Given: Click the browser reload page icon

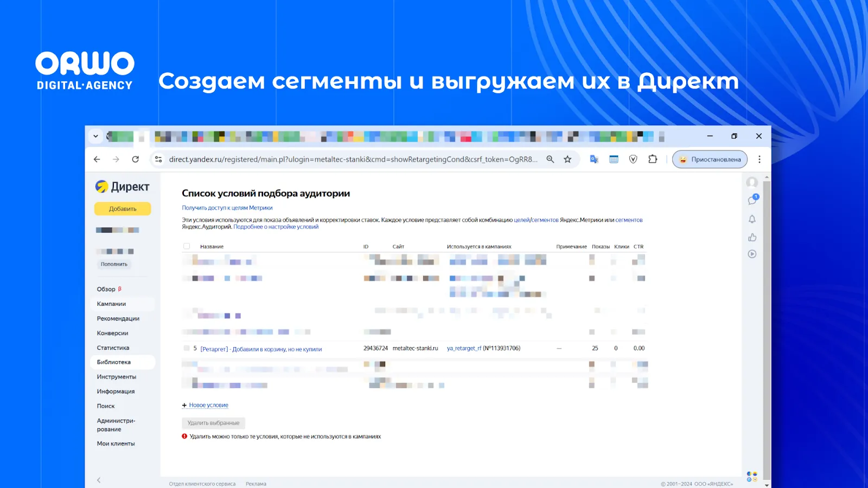Looking at the screenshot, I should [x=136, y=159].
